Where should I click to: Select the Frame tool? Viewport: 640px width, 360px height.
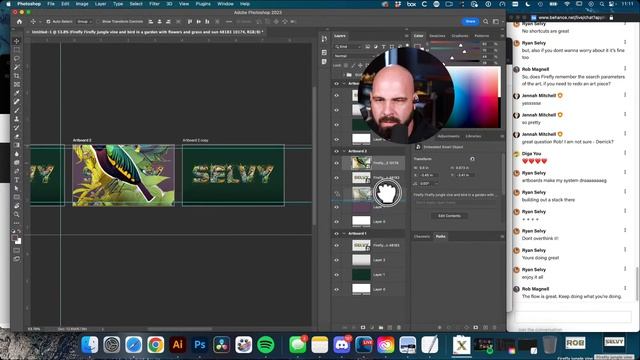click(x=17, y=84)
